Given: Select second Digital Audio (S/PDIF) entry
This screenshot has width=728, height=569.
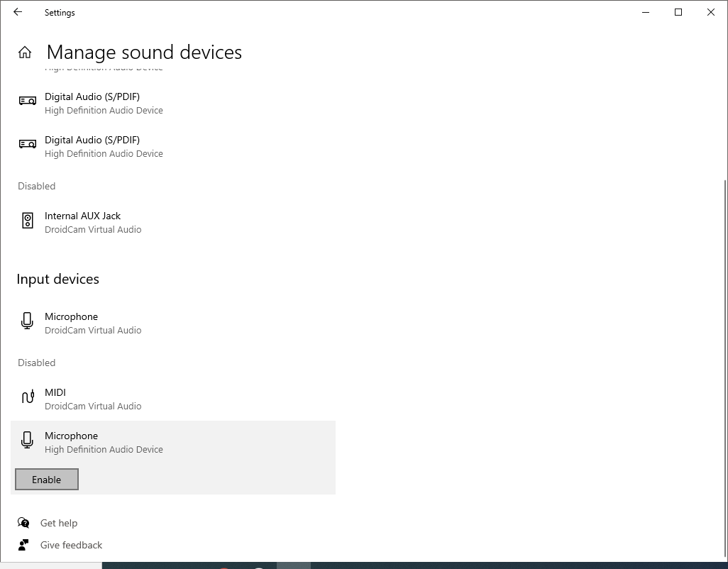Looking at the screenshot, I should (x=172, y=146).
